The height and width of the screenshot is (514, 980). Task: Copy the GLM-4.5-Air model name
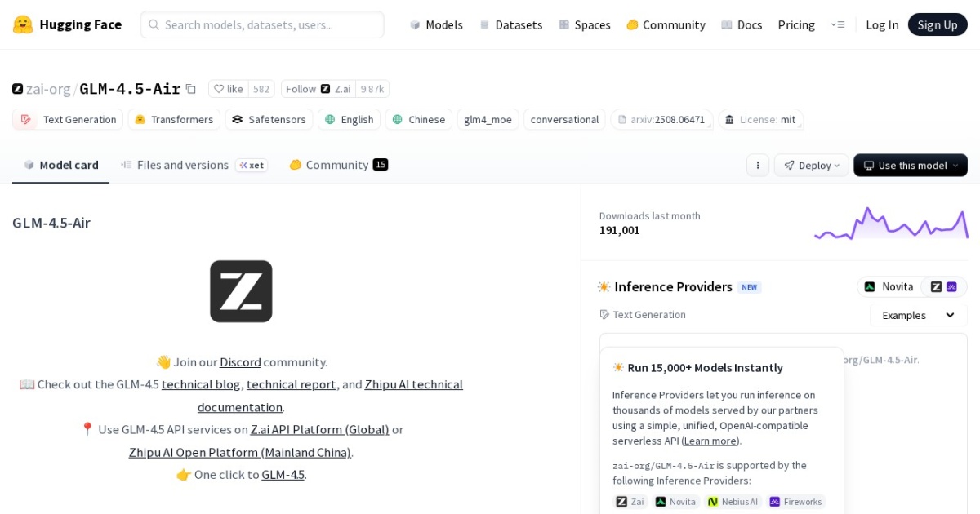click(189, 88)
